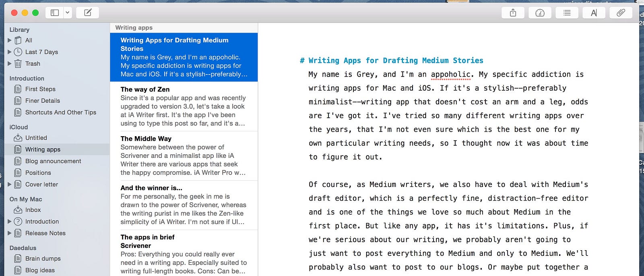Open 'Inbox' under On My Mac
The height and width of the screenshot is (276, 644).
(33, 210)
